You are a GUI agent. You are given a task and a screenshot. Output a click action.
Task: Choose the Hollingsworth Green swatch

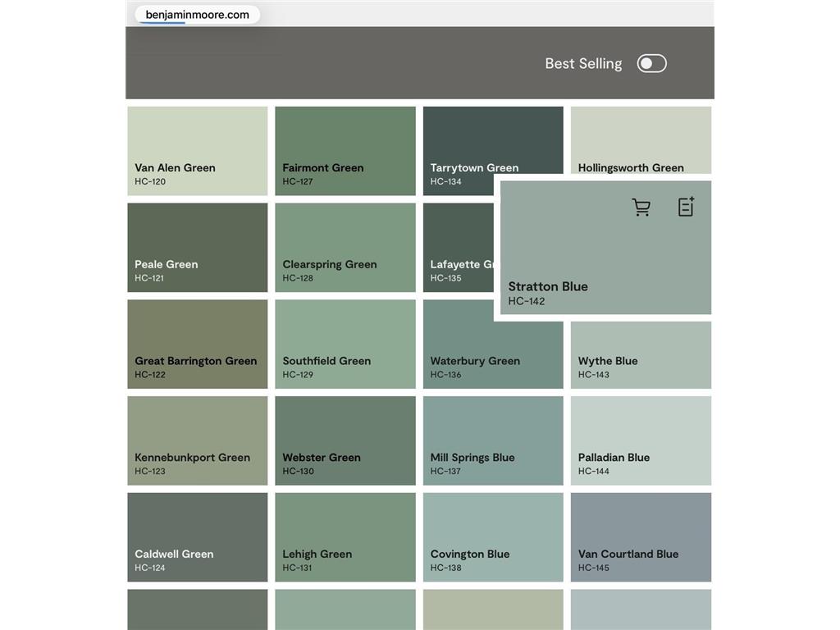641,140
